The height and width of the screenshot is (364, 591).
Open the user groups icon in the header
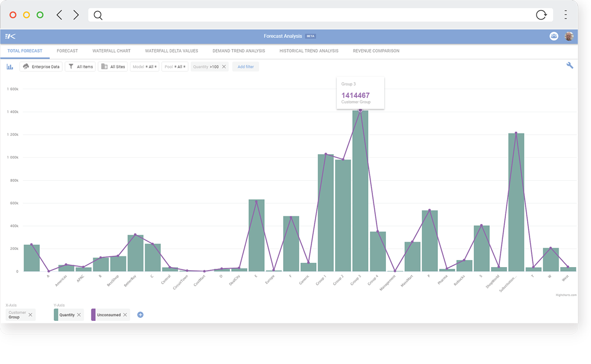point(553,36)
